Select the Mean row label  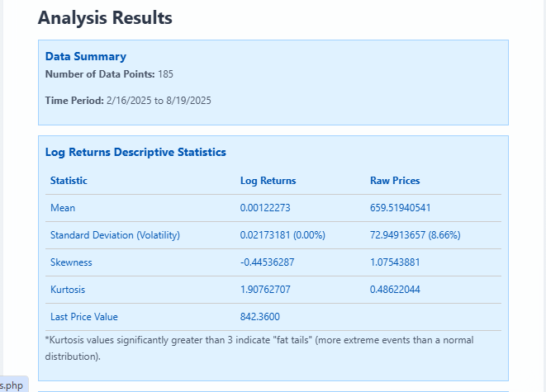point(63,208)
